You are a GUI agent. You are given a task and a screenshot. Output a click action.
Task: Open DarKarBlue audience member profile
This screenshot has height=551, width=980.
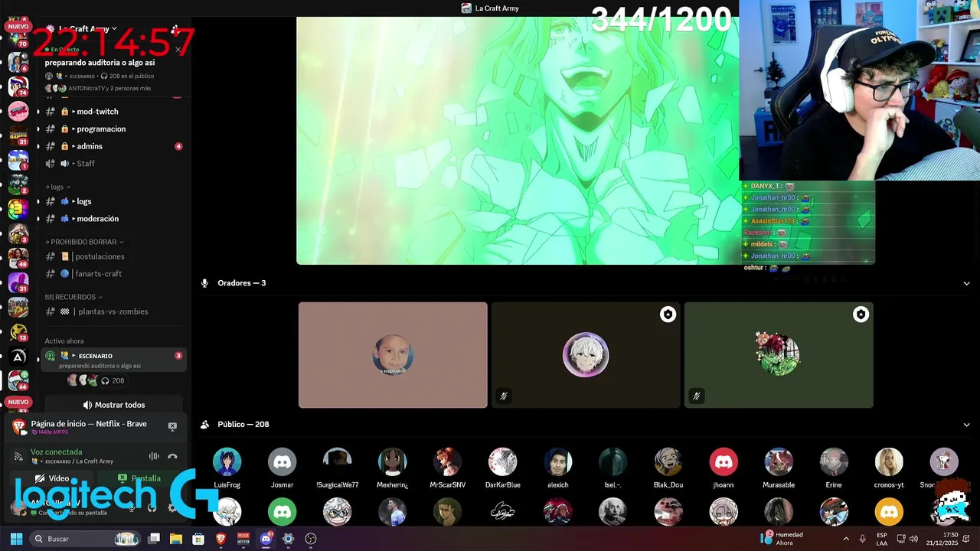[502, 468]
